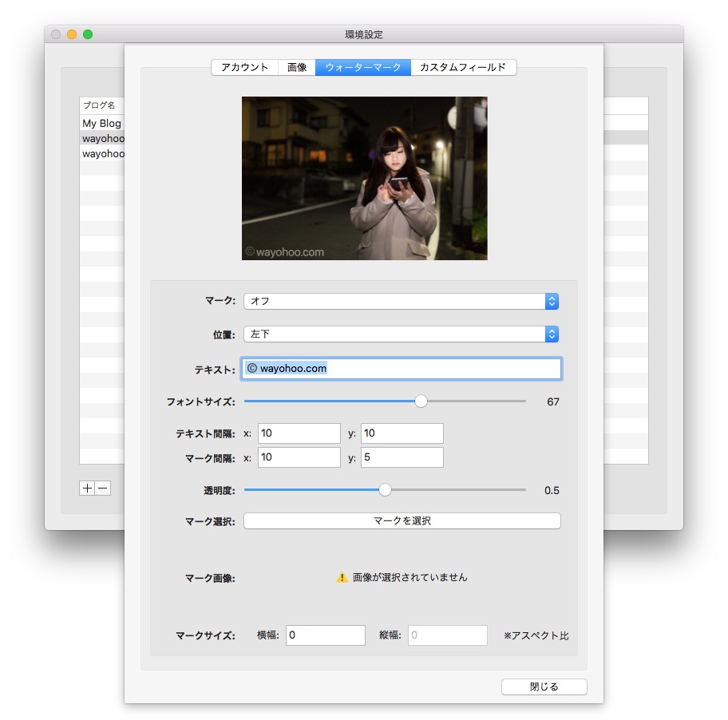Add a blog with the plus button

(x=87, y=488)
